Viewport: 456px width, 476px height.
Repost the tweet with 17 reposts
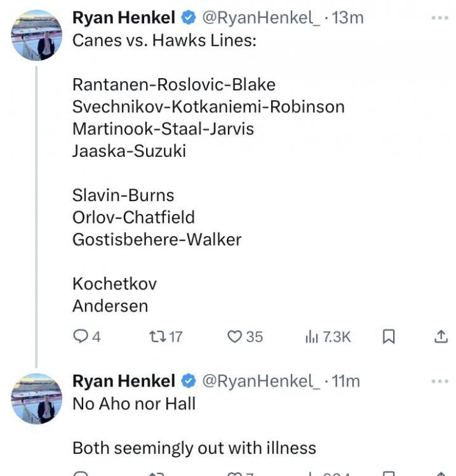(155, 336)
